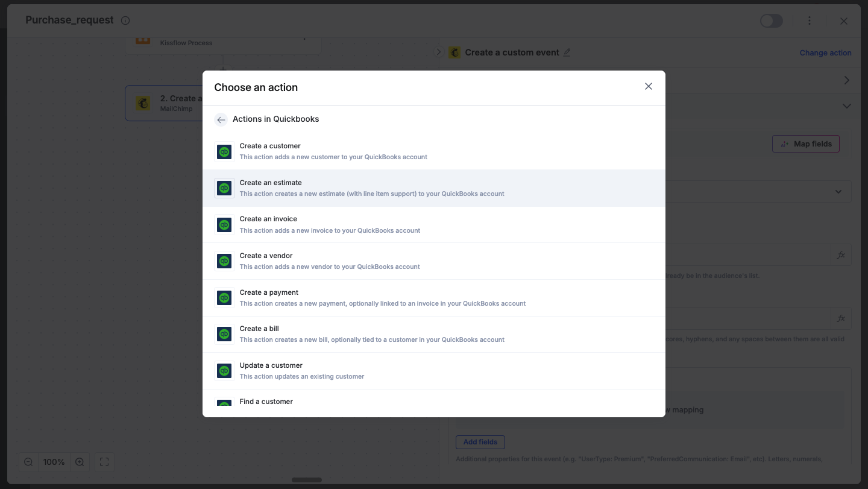
Task: Click the Kissflow Process step icon
Action: (x=143, y=41)
